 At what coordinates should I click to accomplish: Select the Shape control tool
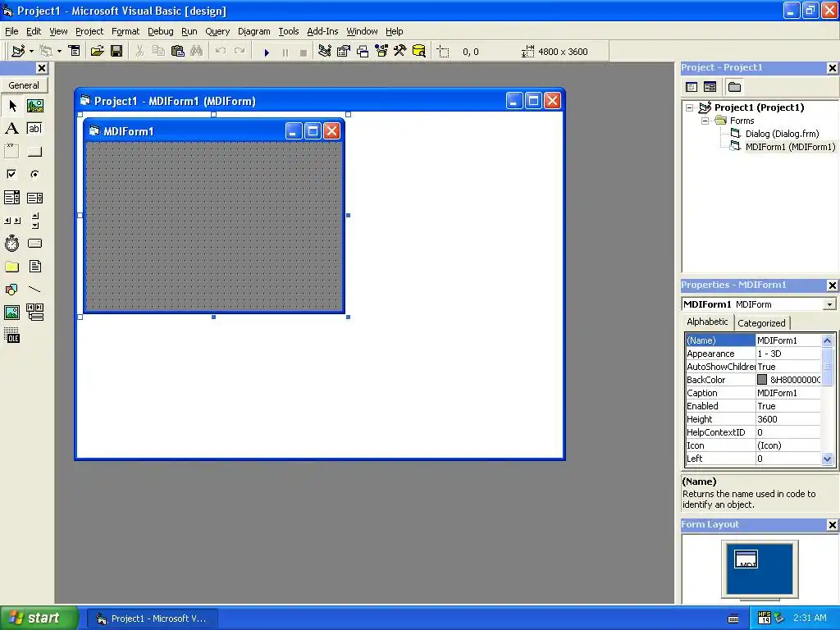click(x=11, y=290)
